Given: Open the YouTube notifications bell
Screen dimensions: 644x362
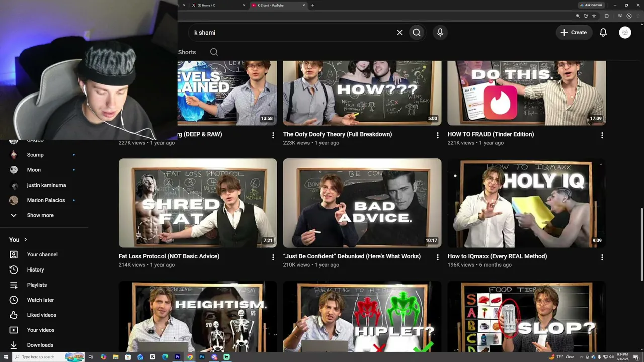Looking at the screenshot, I should (x=603, y=33).
